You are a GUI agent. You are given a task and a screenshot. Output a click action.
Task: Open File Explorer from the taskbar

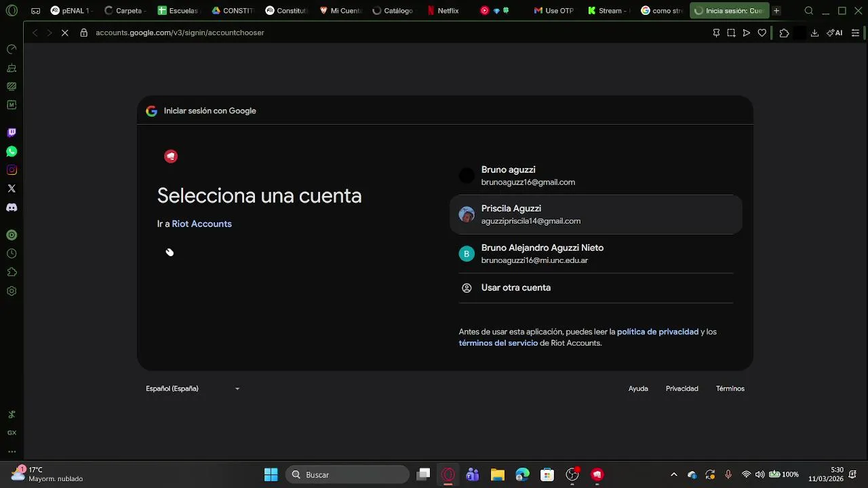[x=498, y=474]
